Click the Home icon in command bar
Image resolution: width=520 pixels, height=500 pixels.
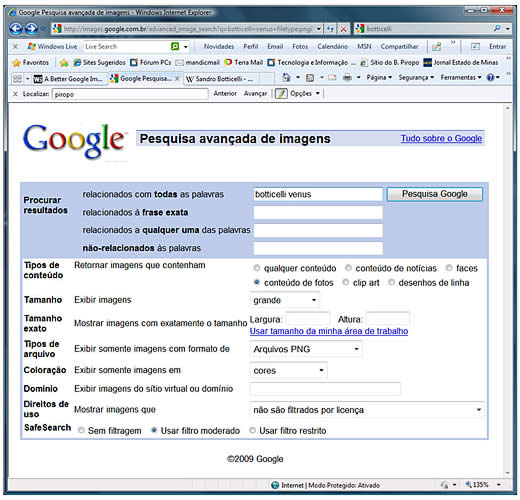click(x=286, y=78)
